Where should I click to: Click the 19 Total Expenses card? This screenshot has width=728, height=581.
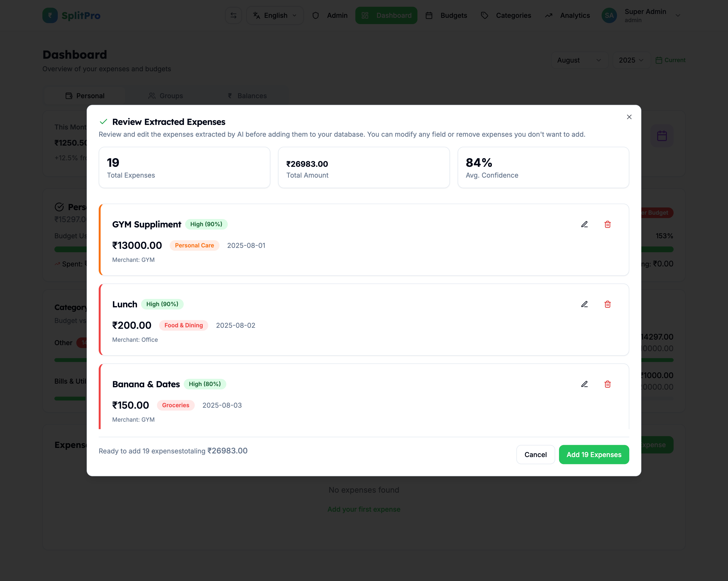click(x=184, y=168)
